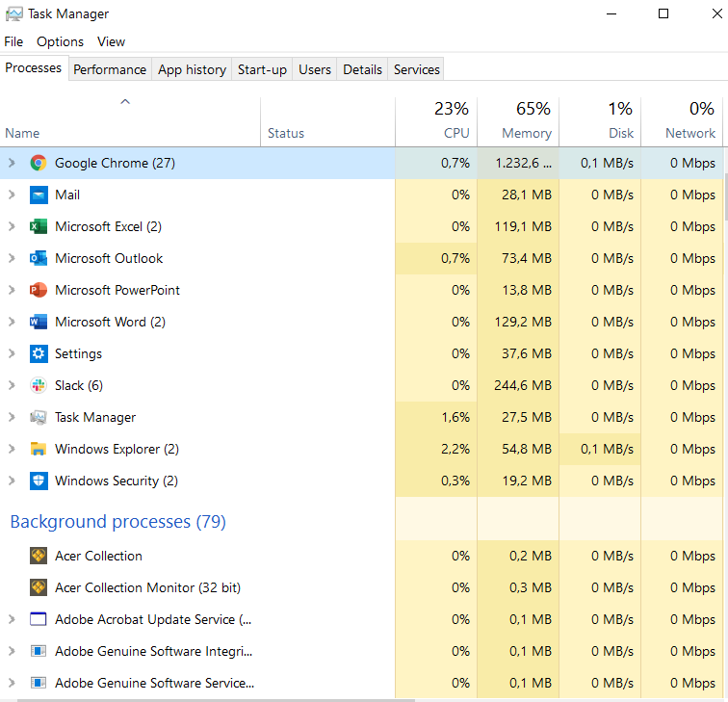
Task: Switch to the Start-up tab
Action: coord(262,69)
